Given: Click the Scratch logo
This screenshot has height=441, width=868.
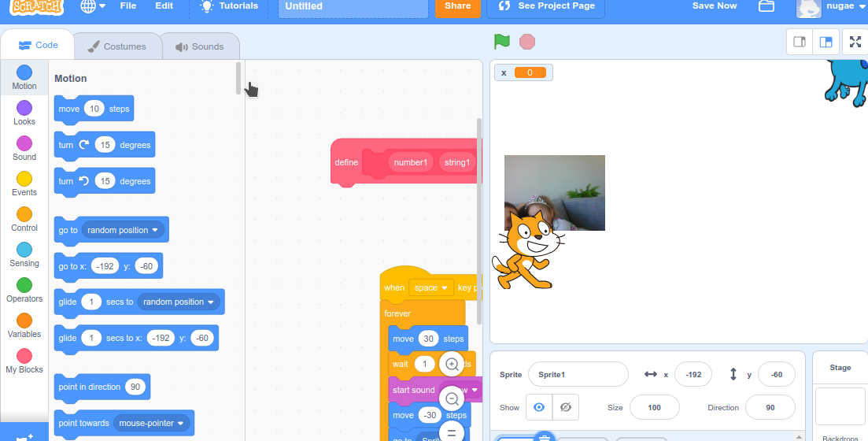Looking at the screenshot, I should (36, 6).
